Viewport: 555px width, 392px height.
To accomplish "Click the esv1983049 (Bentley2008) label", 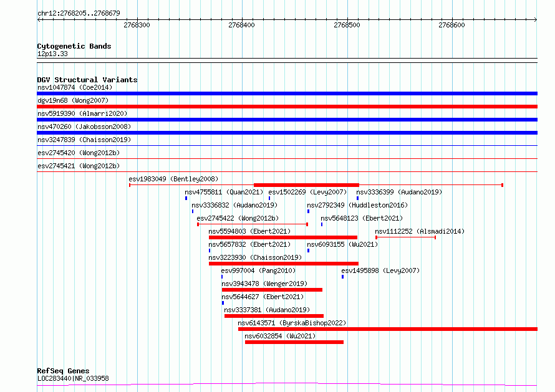I will [173, 179].
